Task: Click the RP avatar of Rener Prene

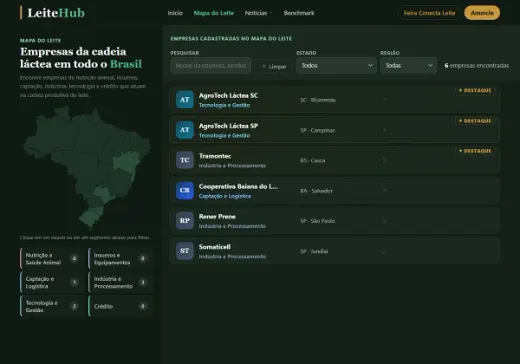Action: 185,220
